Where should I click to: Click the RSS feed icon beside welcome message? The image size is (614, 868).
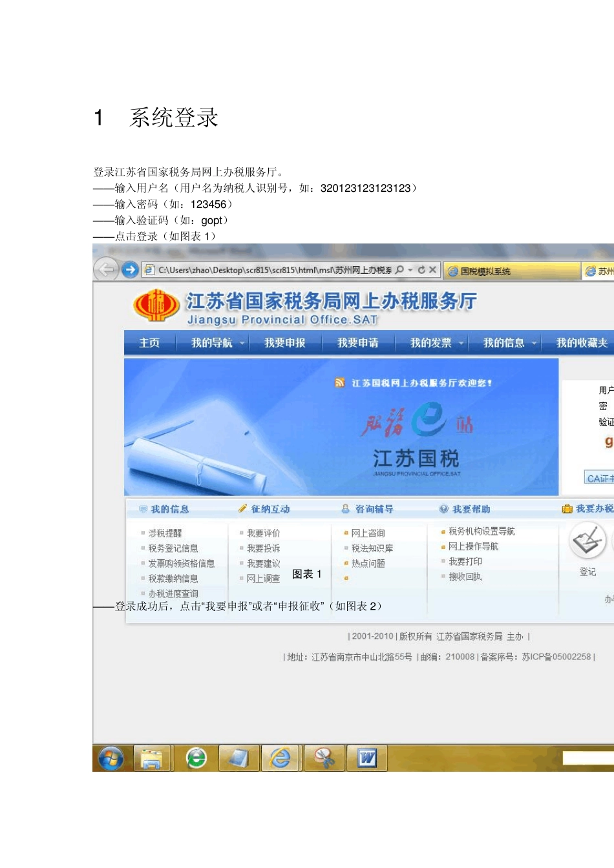pyautogui.click(x=340, y=383)
